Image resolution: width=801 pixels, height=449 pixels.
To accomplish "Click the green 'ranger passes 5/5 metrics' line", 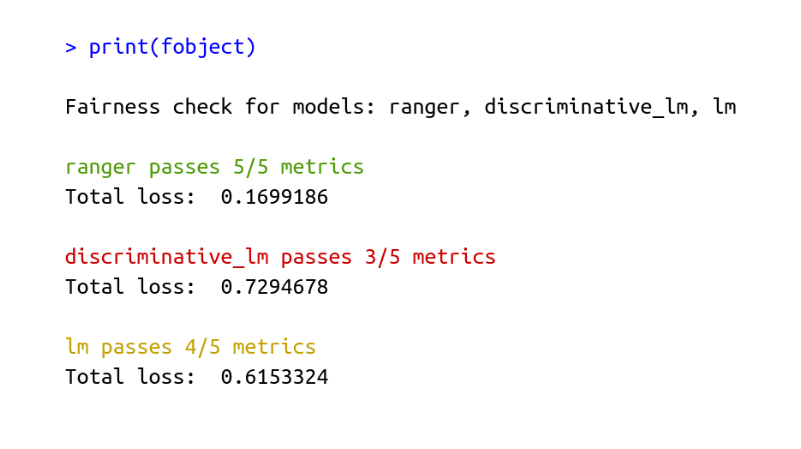I will [x=215, y=168].
